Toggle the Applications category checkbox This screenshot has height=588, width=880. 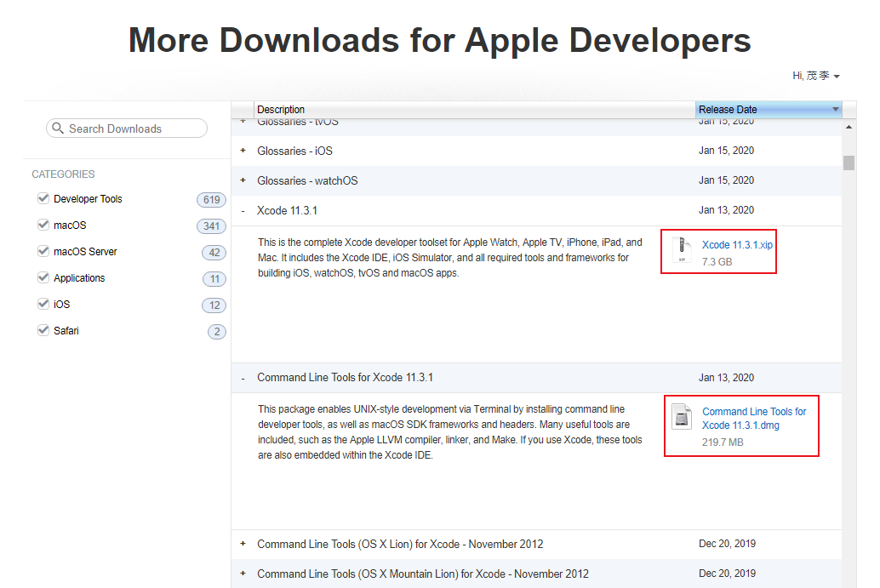(x=43, y=277)
